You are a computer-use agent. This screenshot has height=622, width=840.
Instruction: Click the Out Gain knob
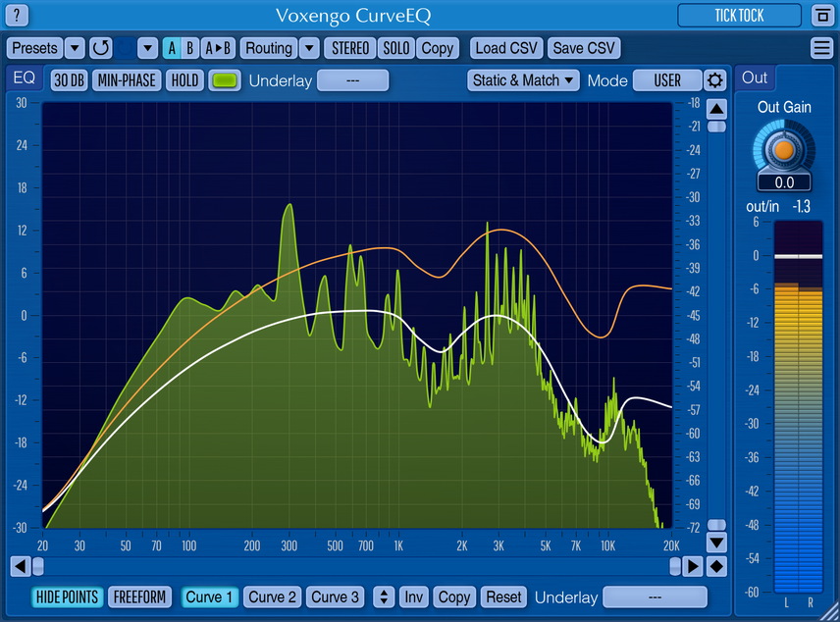click(x=783, y=149)
